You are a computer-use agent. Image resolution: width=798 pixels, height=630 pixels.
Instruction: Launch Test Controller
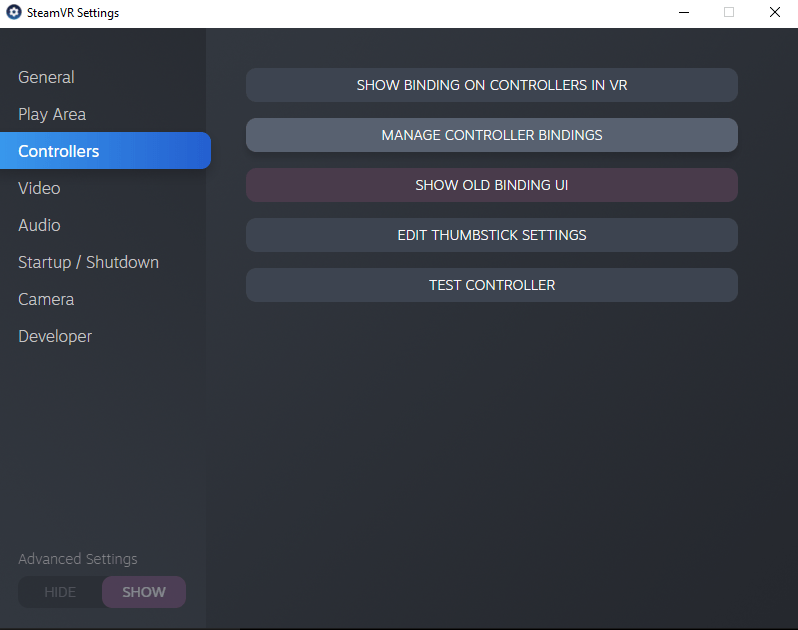pos(491,285)
